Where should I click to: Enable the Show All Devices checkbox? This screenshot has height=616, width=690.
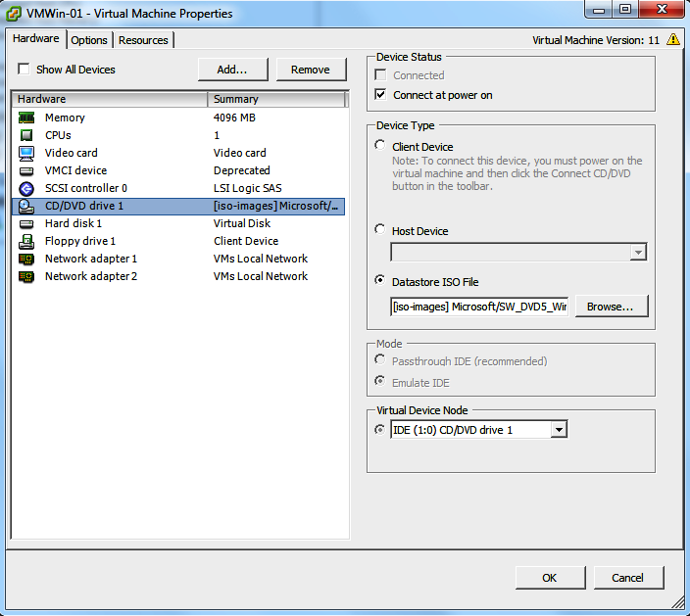24,70
